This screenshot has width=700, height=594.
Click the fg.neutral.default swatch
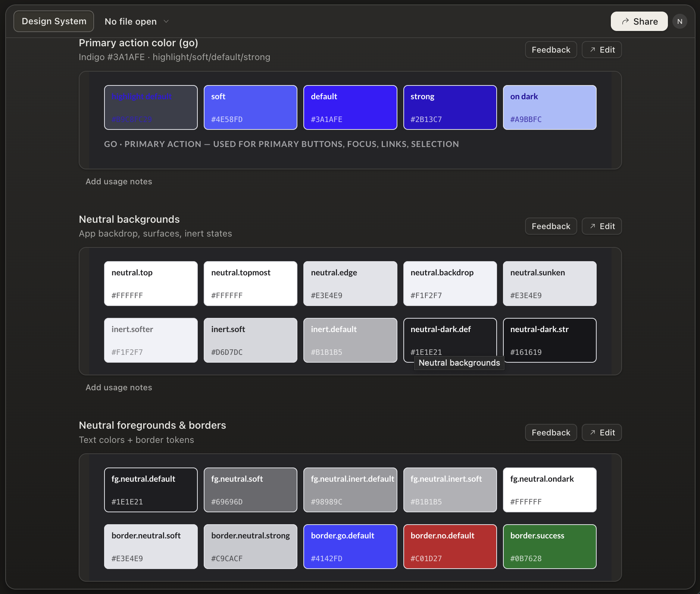click(x=151, y=490)
